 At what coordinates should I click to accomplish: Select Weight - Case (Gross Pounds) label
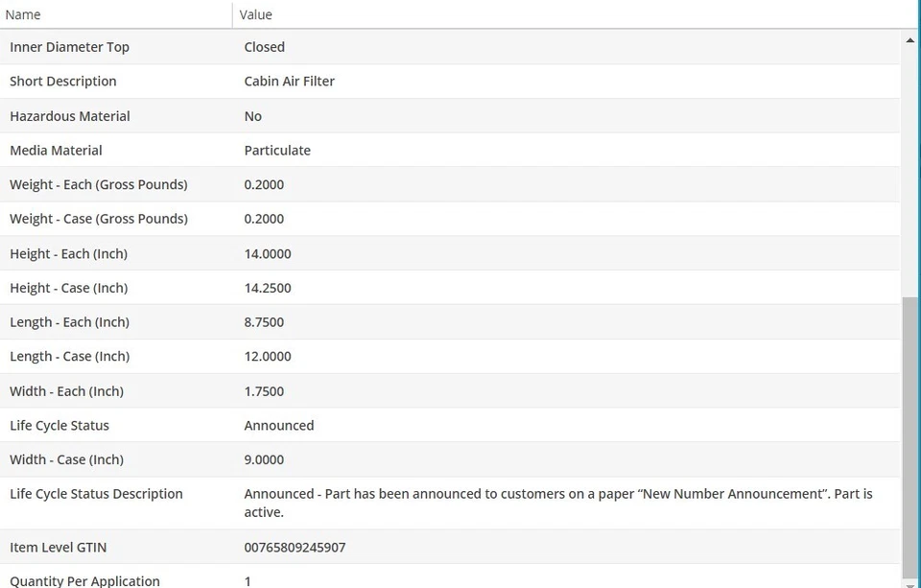[x=99, y=219]
